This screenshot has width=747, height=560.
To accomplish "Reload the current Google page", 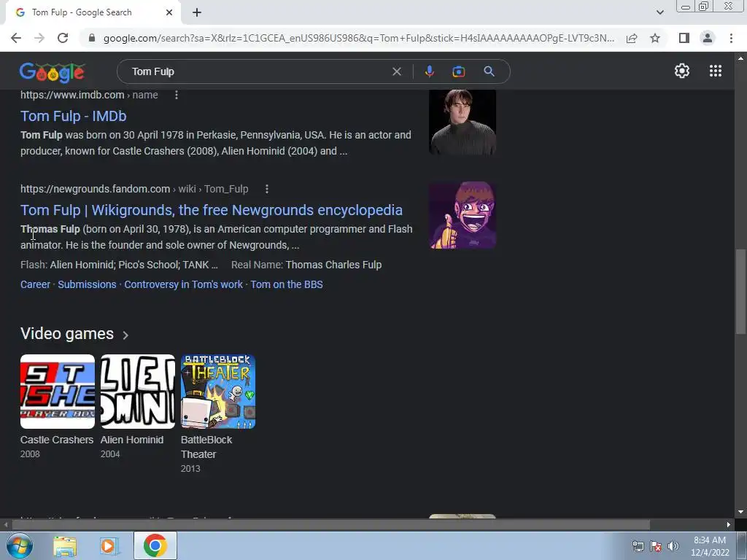I will (x=63, y=38).
